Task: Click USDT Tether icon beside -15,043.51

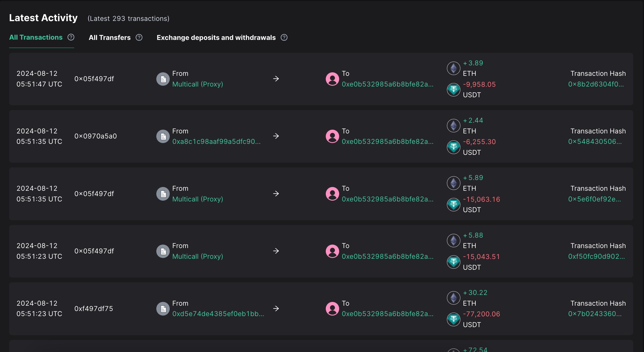Action: pyautogui.click(x=453, y=262)
